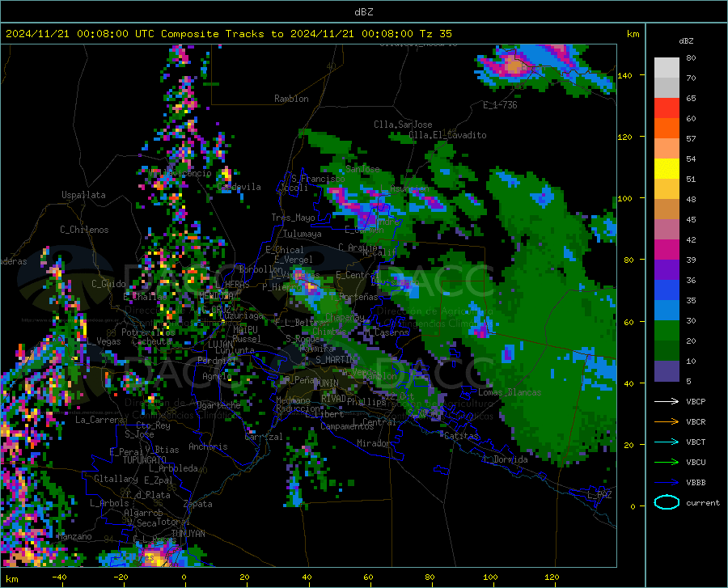Click the Tulumaya label
The image size is (728, 588).
(x=302, y=234)
